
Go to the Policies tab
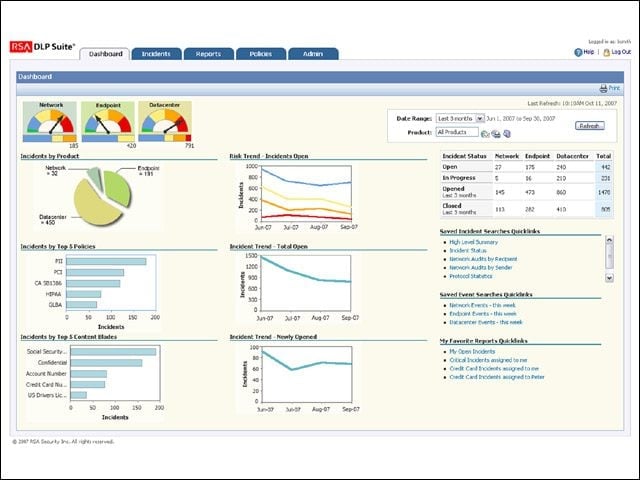click(x=261, y=54)
